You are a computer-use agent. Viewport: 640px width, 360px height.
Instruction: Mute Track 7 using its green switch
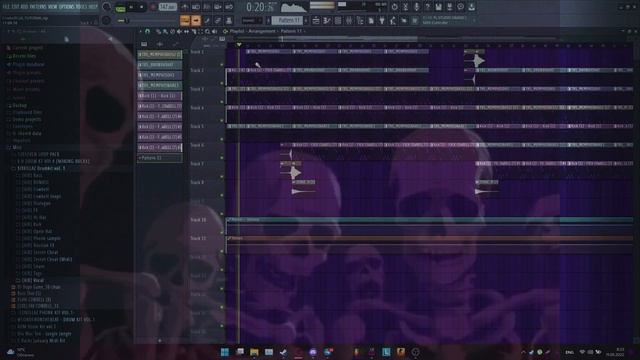[x=222, y=177]
